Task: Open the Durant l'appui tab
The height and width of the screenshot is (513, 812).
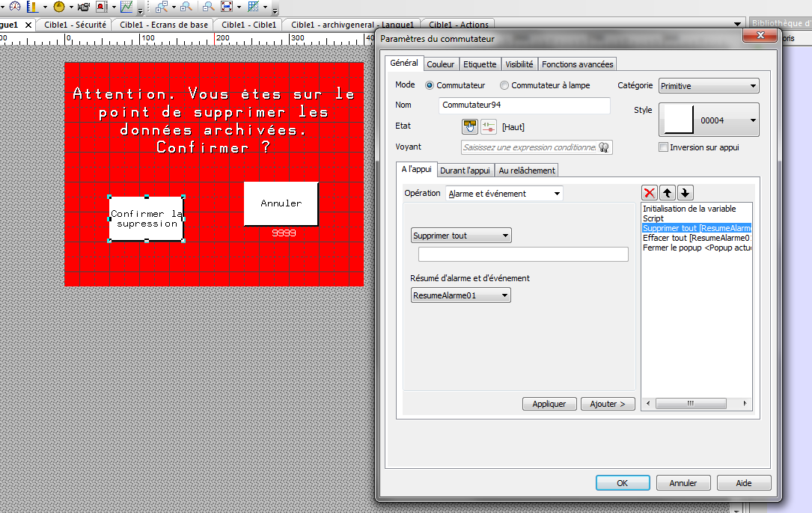Action: [x=465, y=171]
